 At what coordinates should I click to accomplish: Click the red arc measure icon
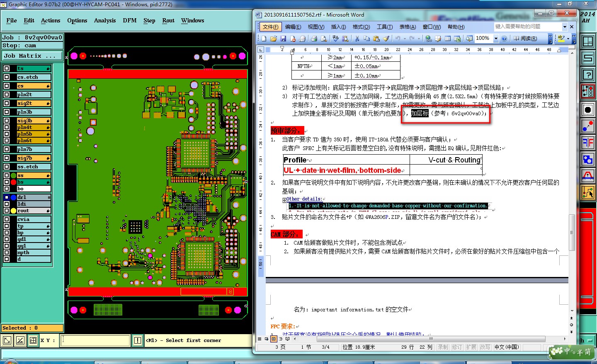click(x=588, y=176)
